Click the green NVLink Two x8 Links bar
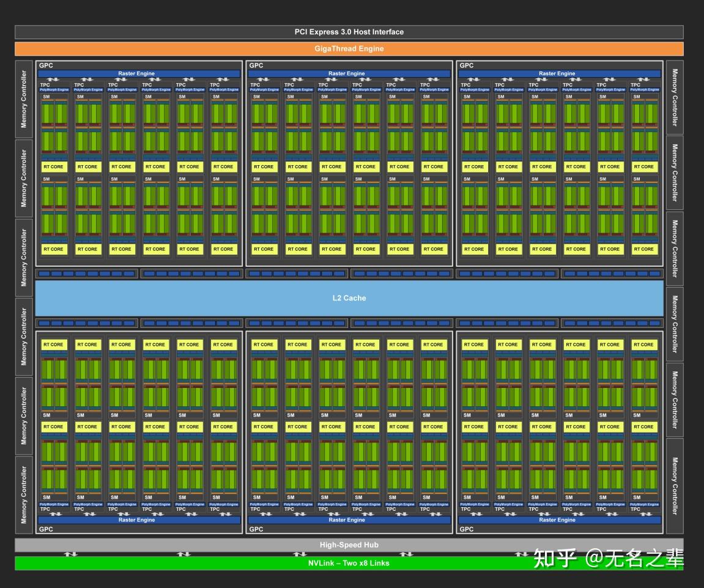The height and width of the screenshot is (588, 704). click(x=349, y=564)
